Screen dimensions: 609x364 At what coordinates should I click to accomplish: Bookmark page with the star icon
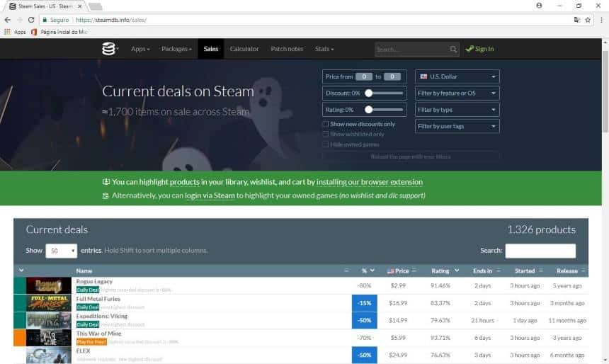[x=588, y=20]
